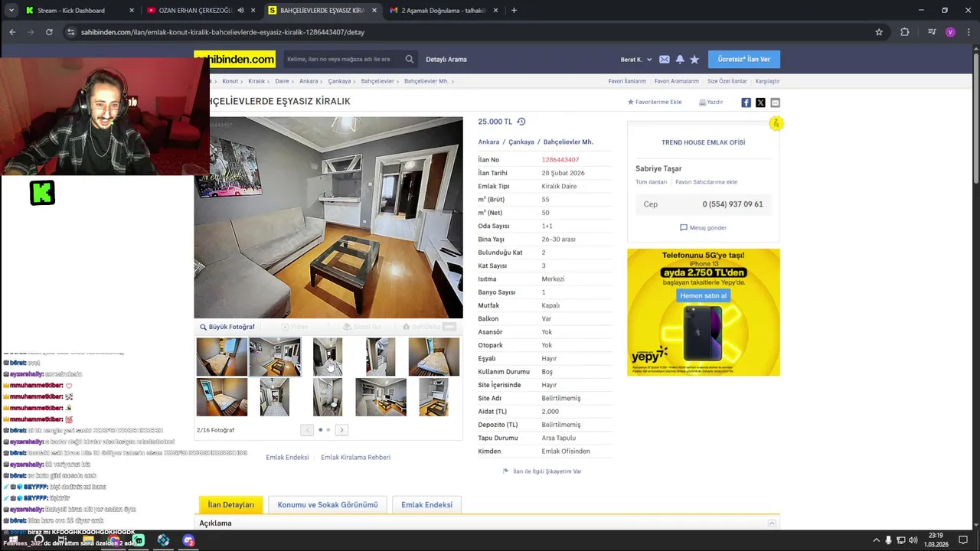Share the listing on X
The height and width of the screenshot is (551, 980).
tap(760, 103)
